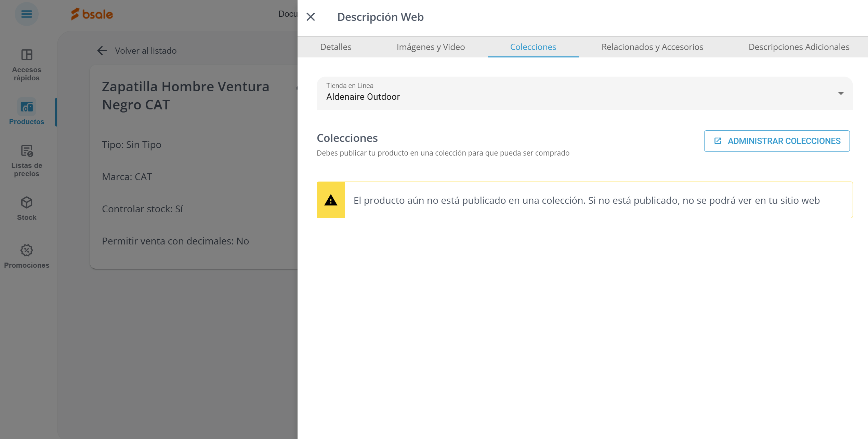Open Accesos rápidos sidebar icon

click(27, 55)
